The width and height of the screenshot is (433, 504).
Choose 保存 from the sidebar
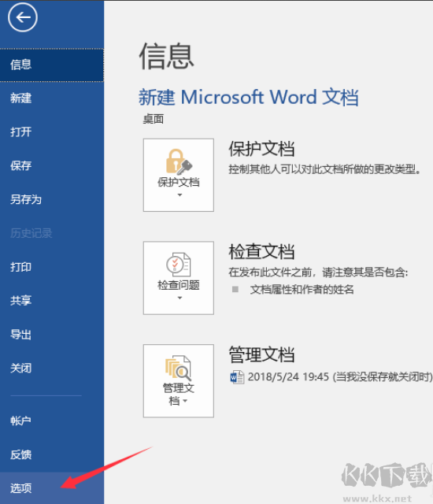pyautogui.click(x=52, y=165)
